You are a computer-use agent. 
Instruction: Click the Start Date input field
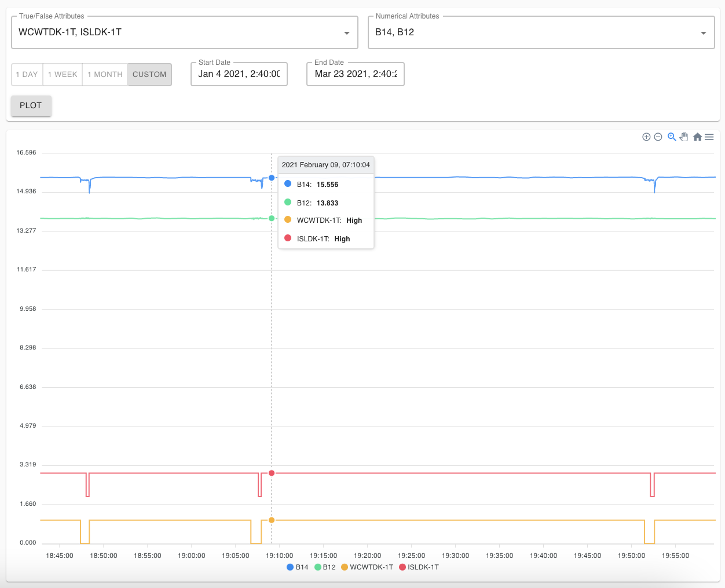coord(239,74)
